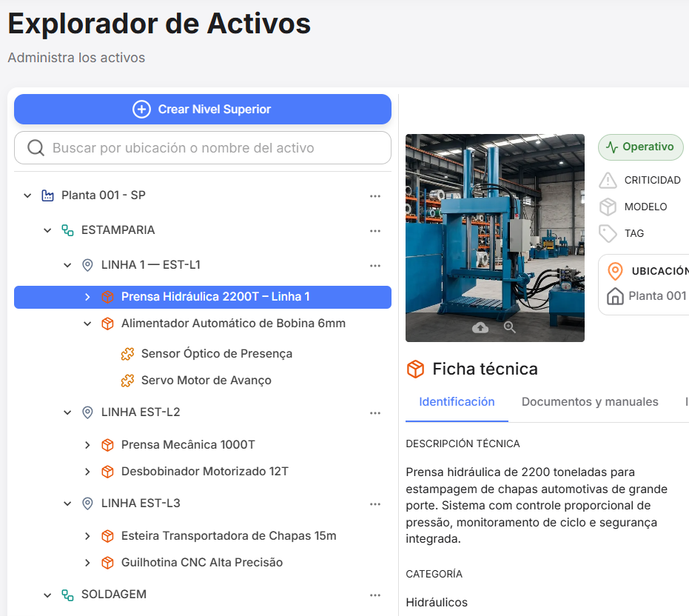Open the three-dot menu for LINHA EST-L2

(x=374, y=413)
